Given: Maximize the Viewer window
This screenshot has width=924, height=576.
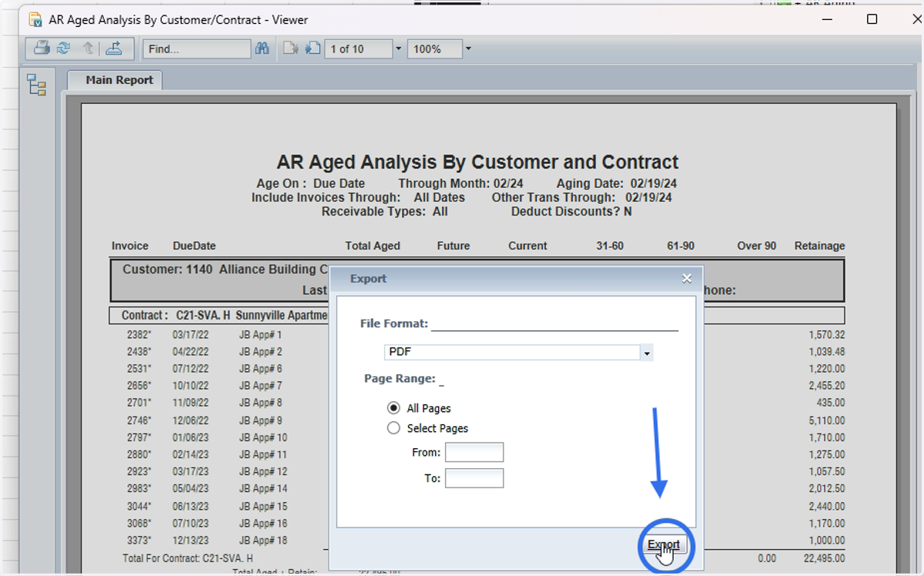Looking at the screenshot, I should coord(872,19).
